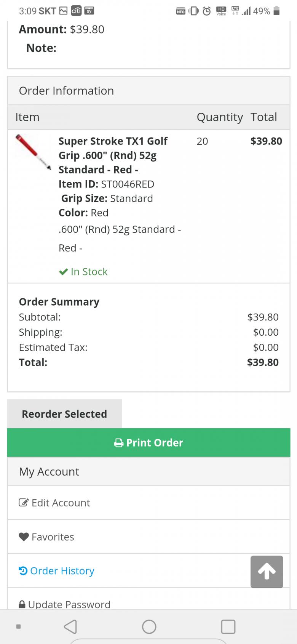Tap the Favorites heart icon
The height and width of the screenshot is (644, 297).
(x=24, y=537)
